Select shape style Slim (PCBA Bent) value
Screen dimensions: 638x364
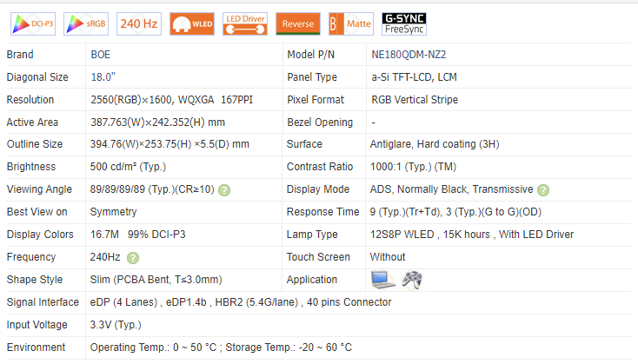pyautogui.click(x=156, y=280)
